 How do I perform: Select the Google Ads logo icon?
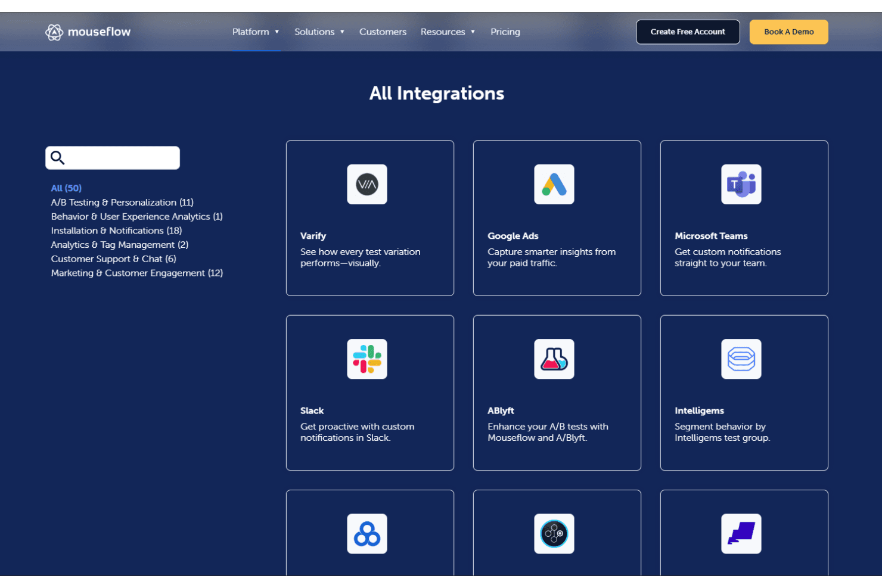pyautogui.click(x=554, y=184)
